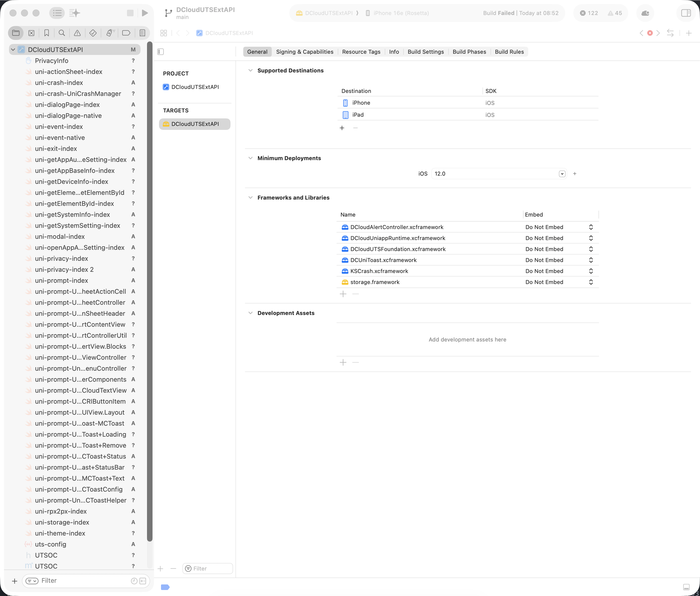Open the Bookmark navigator icon
This screenshot has height=596, width=700.
click(46, 33)
